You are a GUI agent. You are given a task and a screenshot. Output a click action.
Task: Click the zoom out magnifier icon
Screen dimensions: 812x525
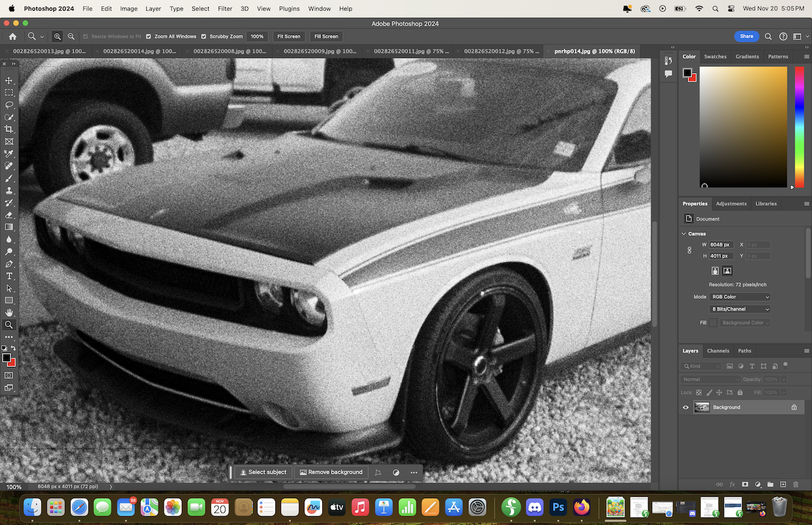[71, 36]
